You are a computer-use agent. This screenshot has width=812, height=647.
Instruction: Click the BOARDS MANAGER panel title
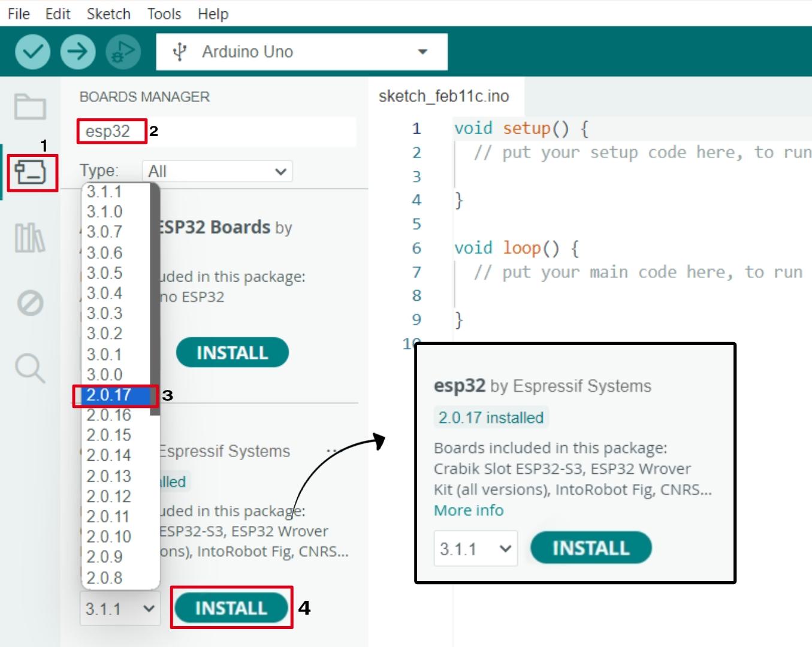point(144,96)
